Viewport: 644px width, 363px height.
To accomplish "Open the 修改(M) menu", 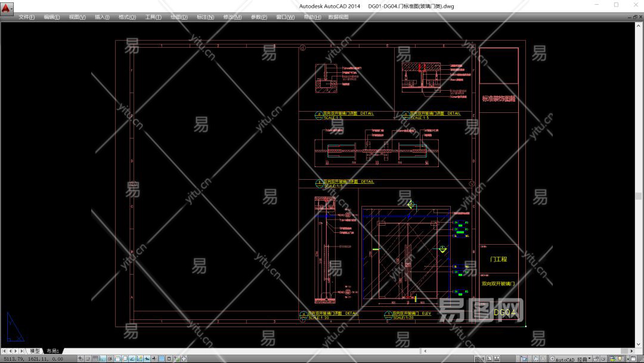I will coord(233,17).
